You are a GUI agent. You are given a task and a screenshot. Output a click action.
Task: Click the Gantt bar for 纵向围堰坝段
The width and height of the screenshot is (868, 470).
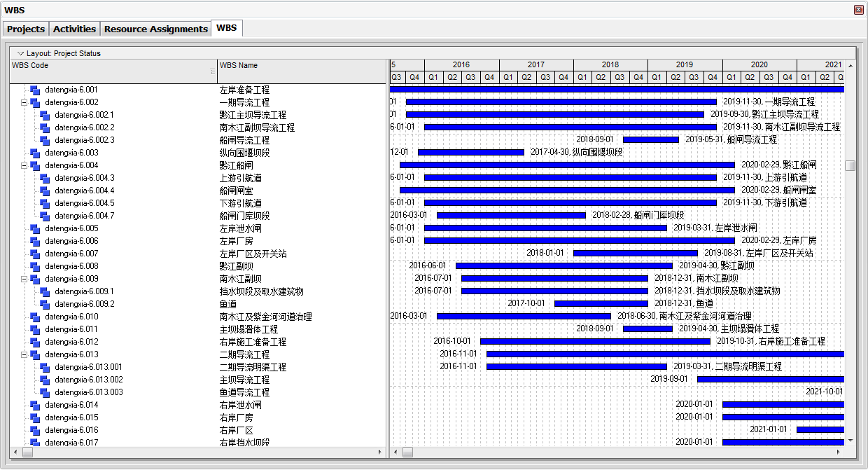(471, 153)
